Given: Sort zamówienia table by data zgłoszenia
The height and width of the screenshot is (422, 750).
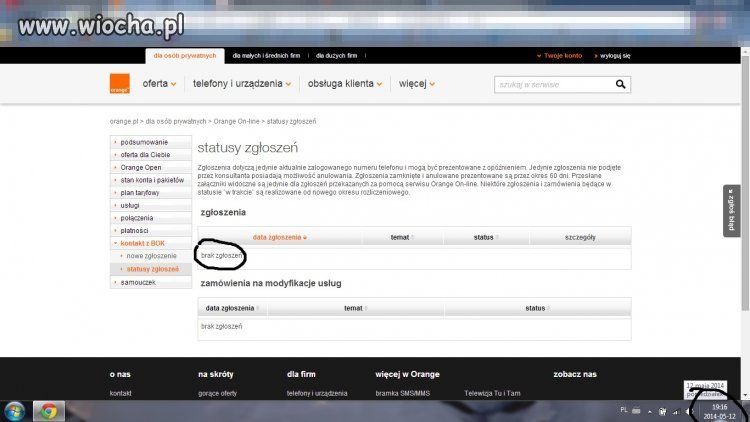Looking at the screenshot, I should click(x=232, y=308).
